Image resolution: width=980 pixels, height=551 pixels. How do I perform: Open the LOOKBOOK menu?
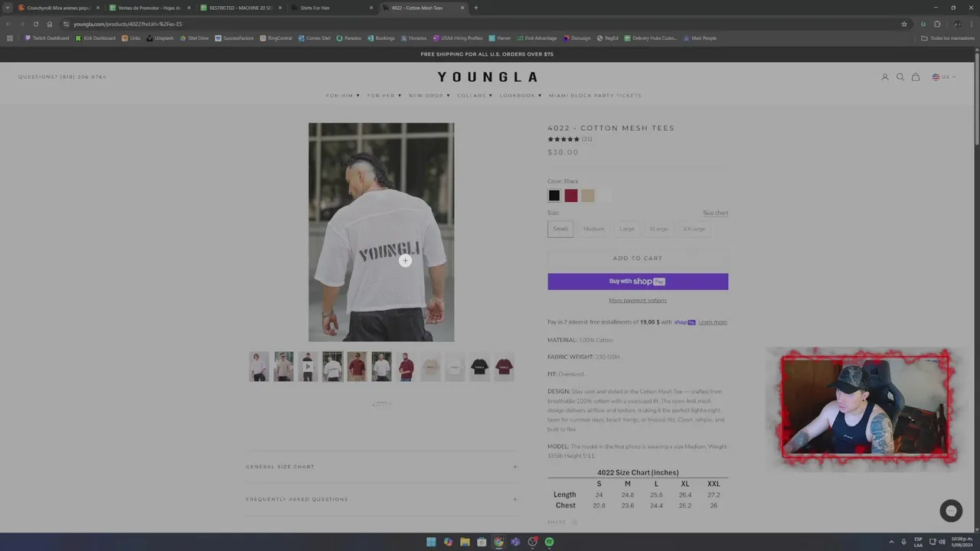[x=521, y=96]
